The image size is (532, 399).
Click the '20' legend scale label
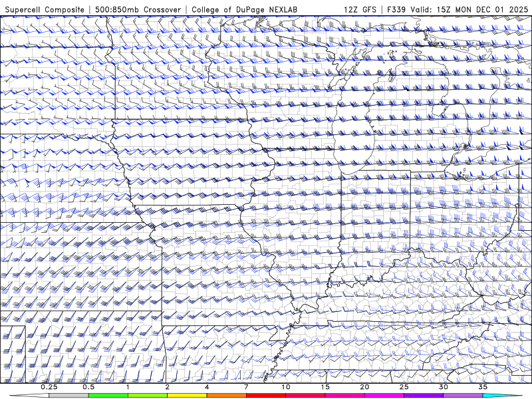364,387
